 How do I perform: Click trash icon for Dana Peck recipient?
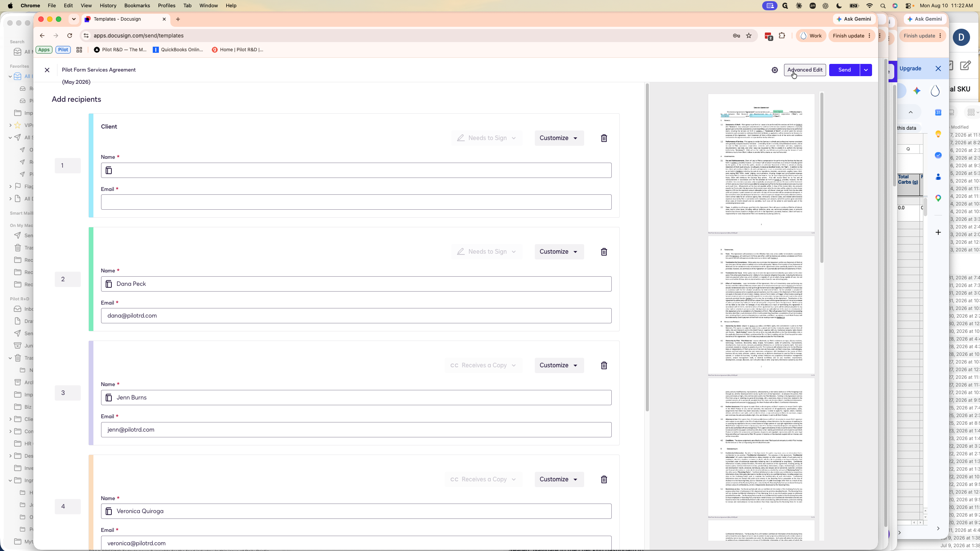(604, 252)
